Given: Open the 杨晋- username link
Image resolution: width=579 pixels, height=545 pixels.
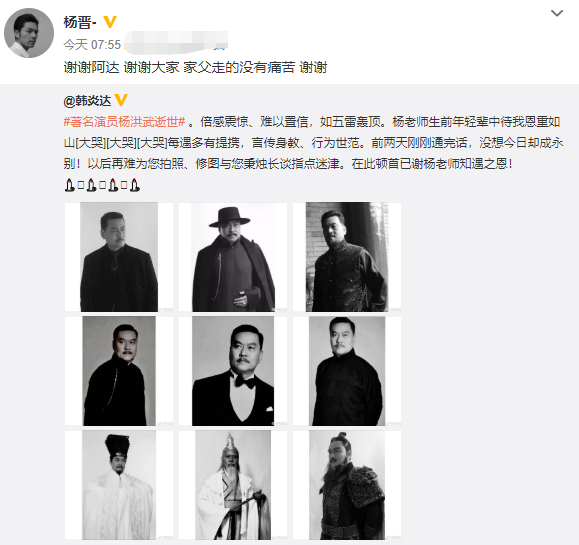Looking at the screenshot, I should 80,23.
